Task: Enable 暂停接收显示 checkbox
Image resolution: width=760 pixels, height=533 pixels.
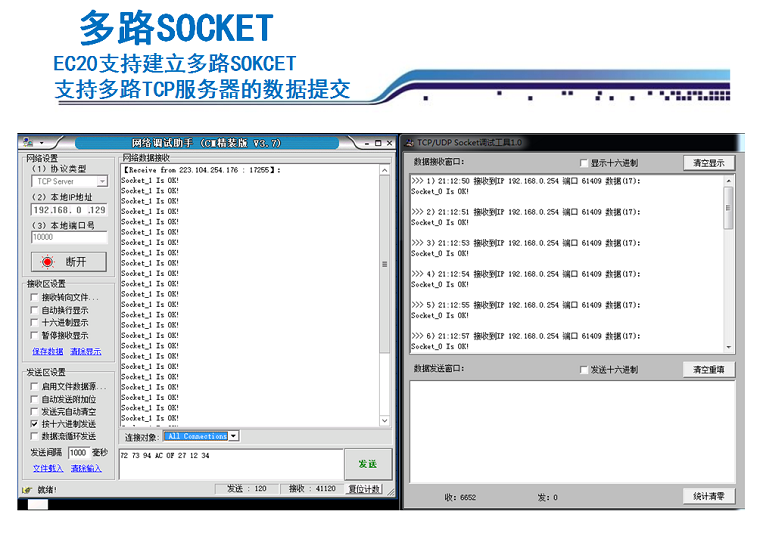Action: point(34,335)
